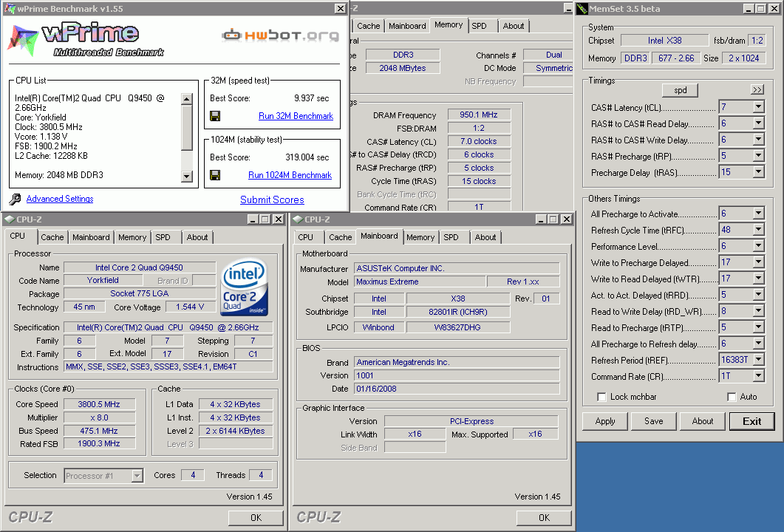Click the spd button in MemSet

[680, 90]
